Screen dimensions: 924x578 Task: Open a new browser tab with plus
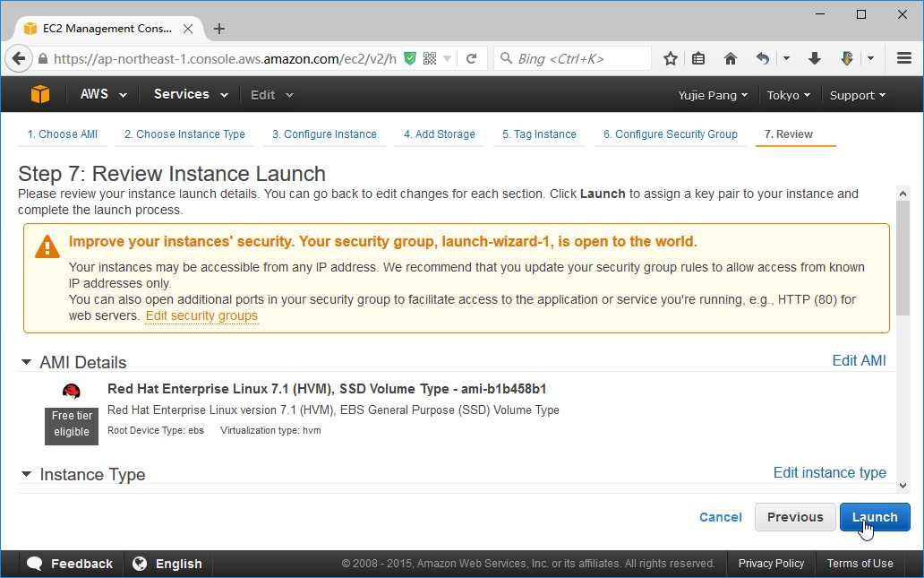(219, 29)
